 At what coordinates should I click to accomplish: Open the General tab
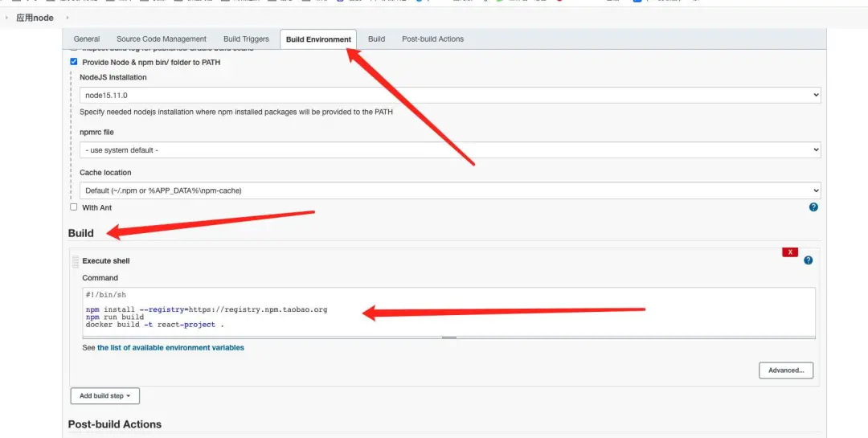coord(87,39)
